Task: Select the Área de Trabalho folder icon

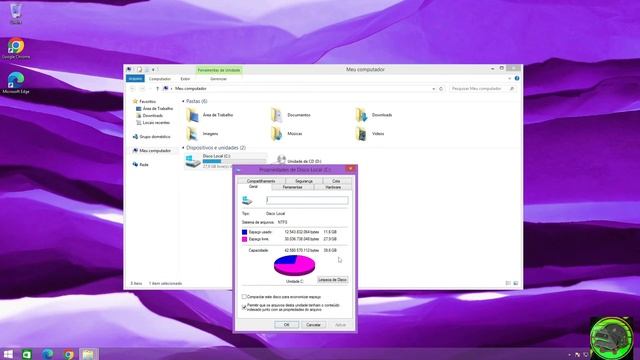Action: [x=192, y=116]
